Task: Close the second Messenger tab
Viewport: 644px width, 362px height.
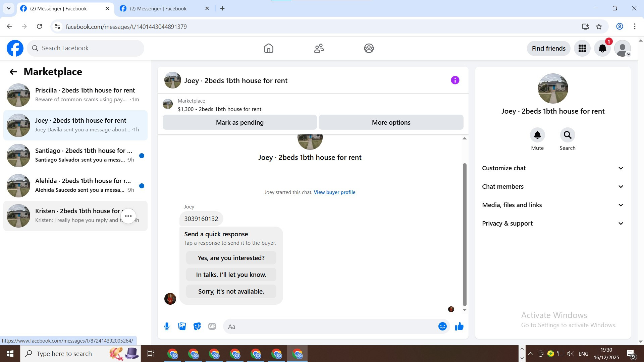Action: pos(207,9)
